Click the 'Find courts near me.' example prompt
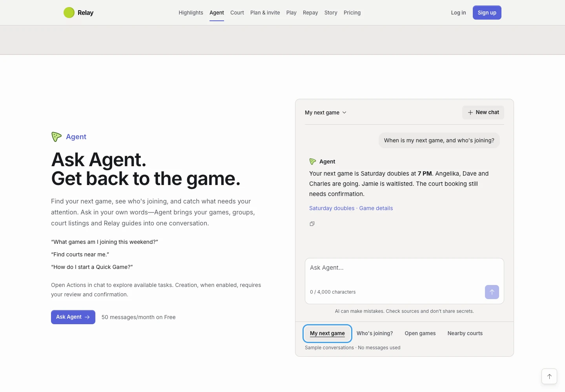Viewport: 565px width, 392px height. [80, 254]
